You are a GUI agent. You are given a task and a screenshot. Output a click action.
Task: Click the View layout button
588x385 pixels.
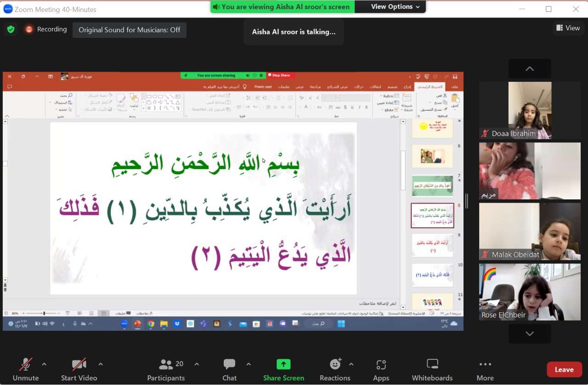pos(568,28)
